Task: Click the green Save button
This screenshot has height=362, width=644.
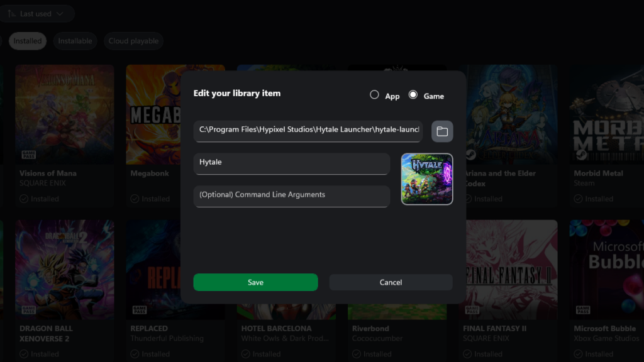Action: click(255, 282)
